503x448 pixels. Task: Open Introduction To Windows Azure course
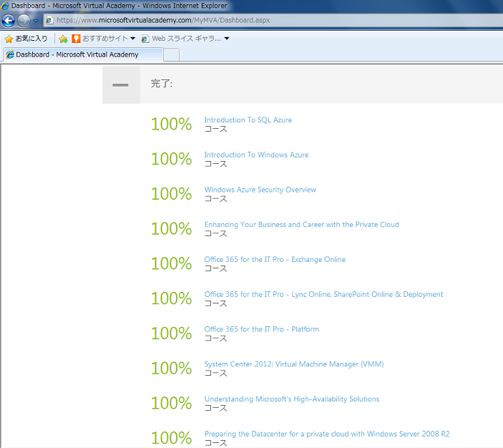click(x=256, y=155)
